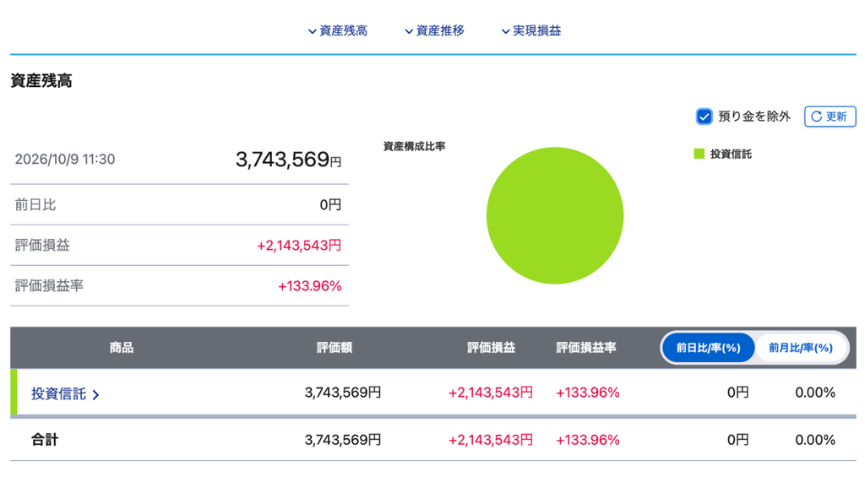The image size is (865, 504).
Task: Jump to 実現損益 section link
Action: click(x=536, y=31)
